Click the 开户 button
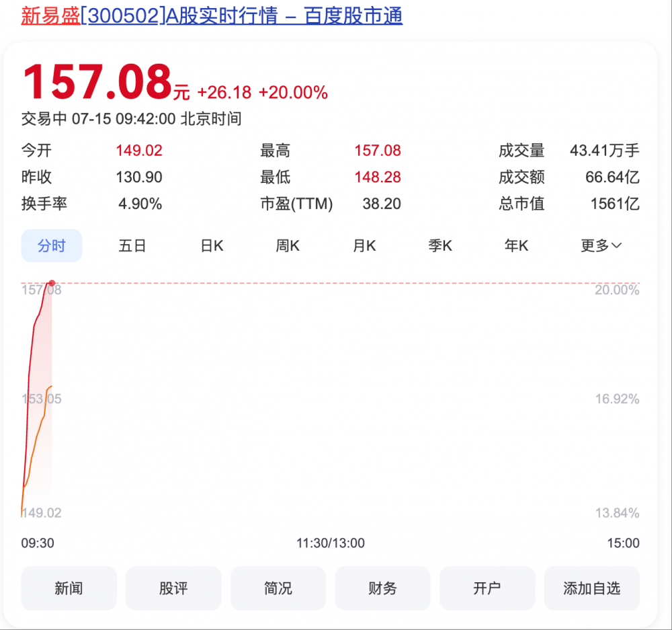This screenshot has width=672, height=630. point(487,588)
